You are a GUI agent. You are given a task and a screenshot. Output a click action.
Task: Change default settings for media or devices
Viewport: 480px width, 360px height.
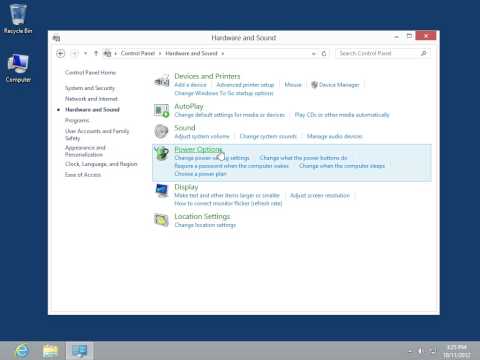tap(230, 115)
